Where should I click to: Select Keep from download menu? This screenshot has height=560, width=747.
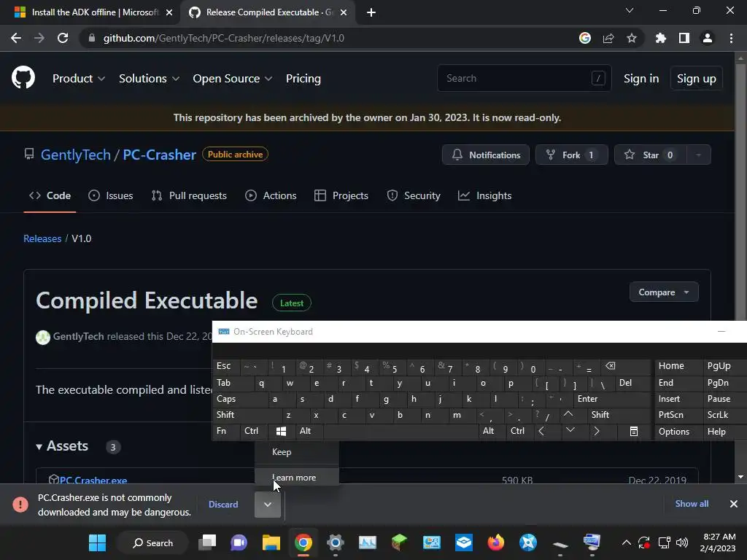coord(297,452)
